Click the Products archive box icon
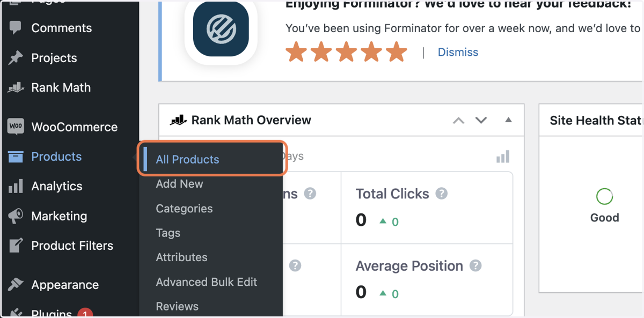 click(x=16, y=157)
